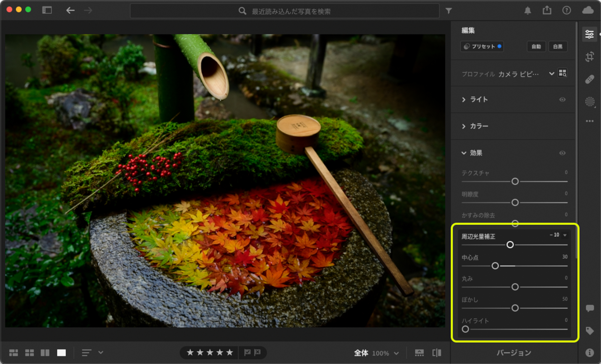Open the Masking tool icon
601x364 pixels.
pos(590,102)
